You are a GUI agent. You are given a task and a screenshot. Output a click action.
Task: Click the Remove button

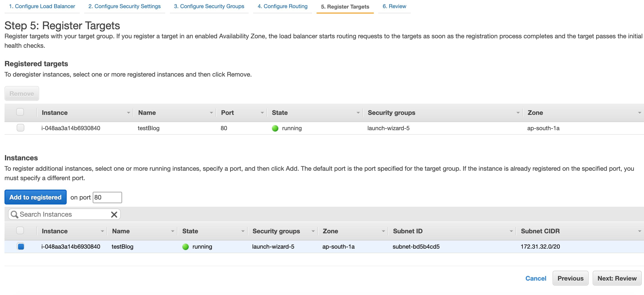coord(22,94)
